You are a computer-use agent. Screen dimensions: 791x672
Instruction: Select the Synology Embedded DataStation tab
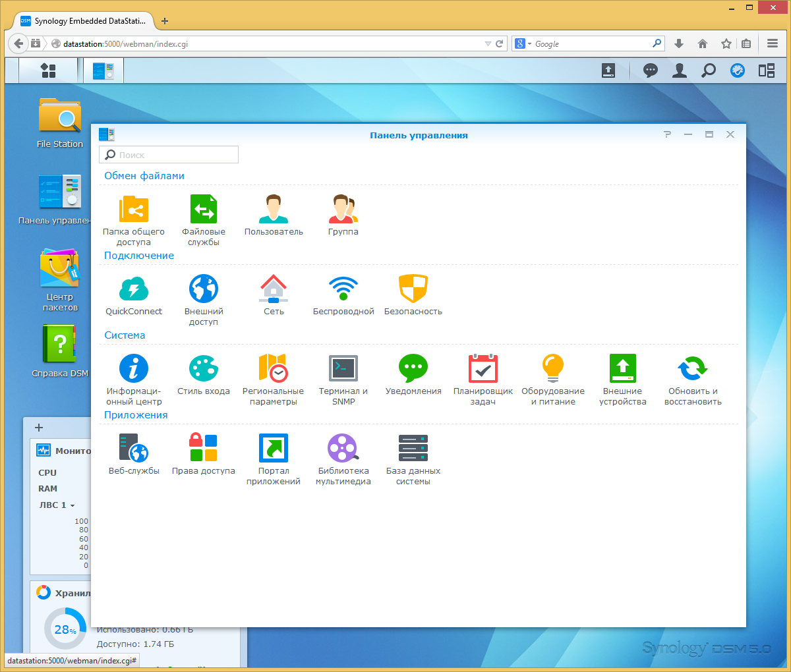point(83,21)
